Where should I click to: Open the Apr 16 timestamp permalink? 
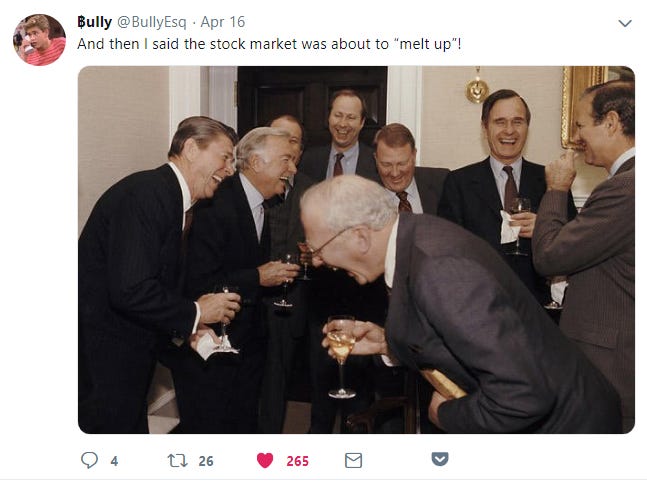223,22
